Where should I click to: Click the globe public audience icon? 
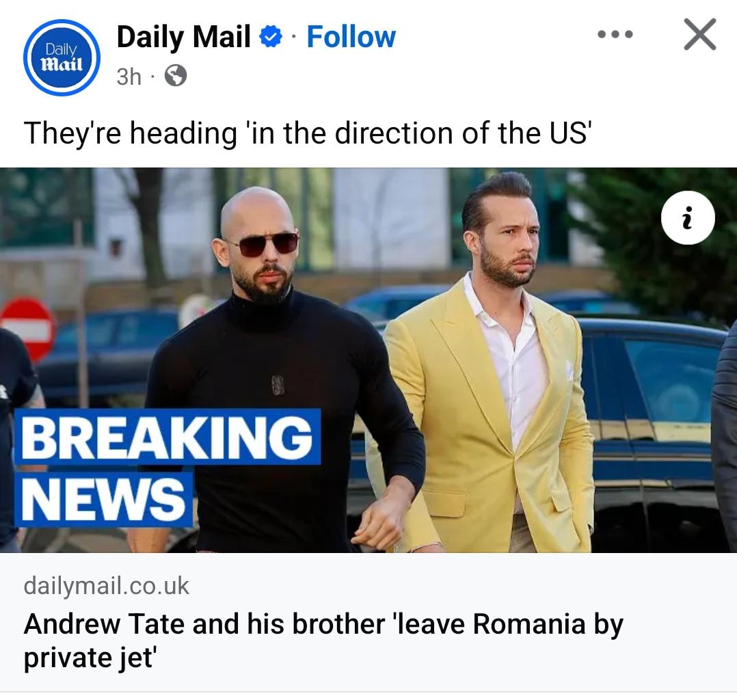[x=175, y=76]
